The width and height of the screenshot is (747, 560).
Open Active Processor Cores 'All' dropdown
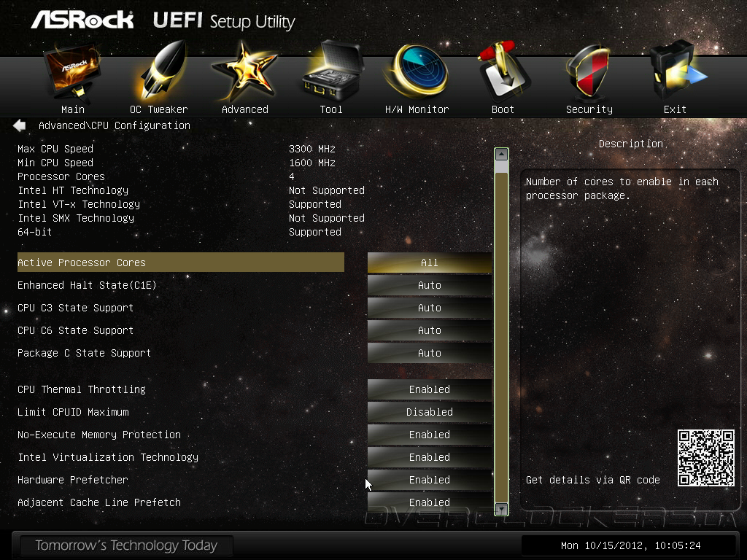coord(429,262)
